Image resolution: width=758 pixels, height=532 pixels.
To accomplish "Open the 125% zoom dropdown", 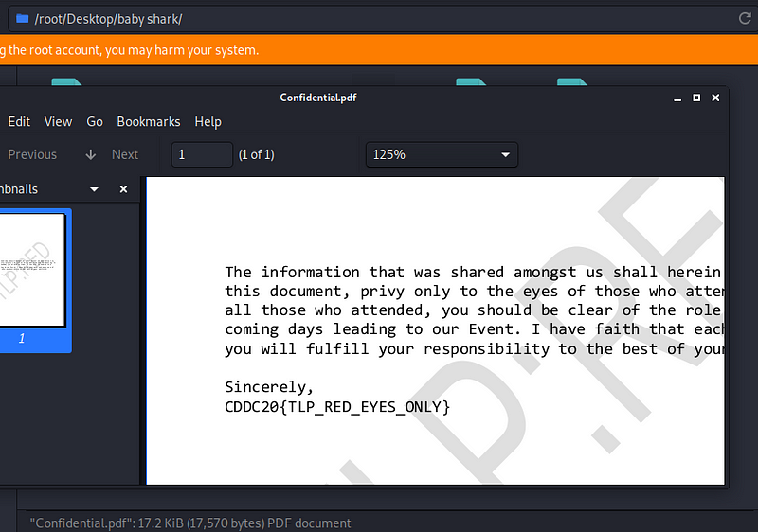I will click(x=442, y=154).
